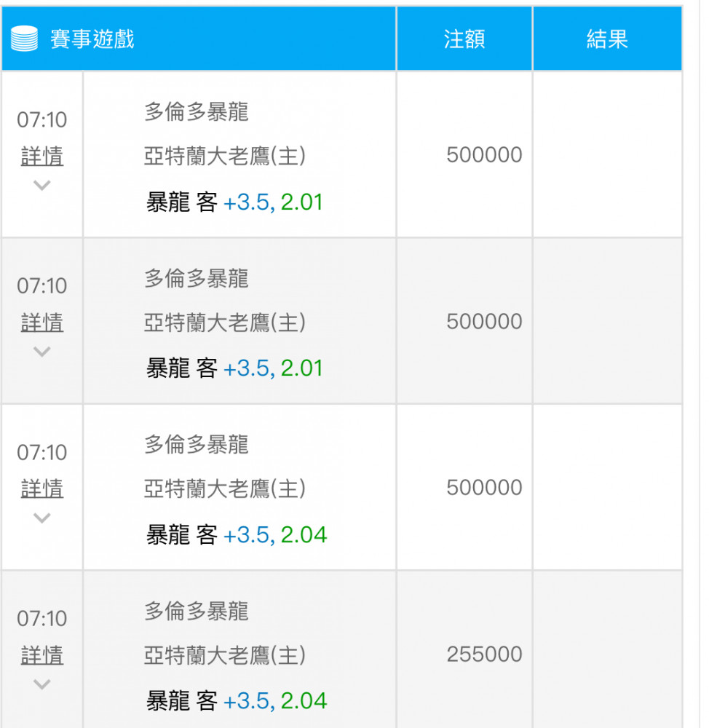Click 多倫多暴龍 team name in third row
The width and height of the screenshot is (709, 728).
(x=196, y=444)
